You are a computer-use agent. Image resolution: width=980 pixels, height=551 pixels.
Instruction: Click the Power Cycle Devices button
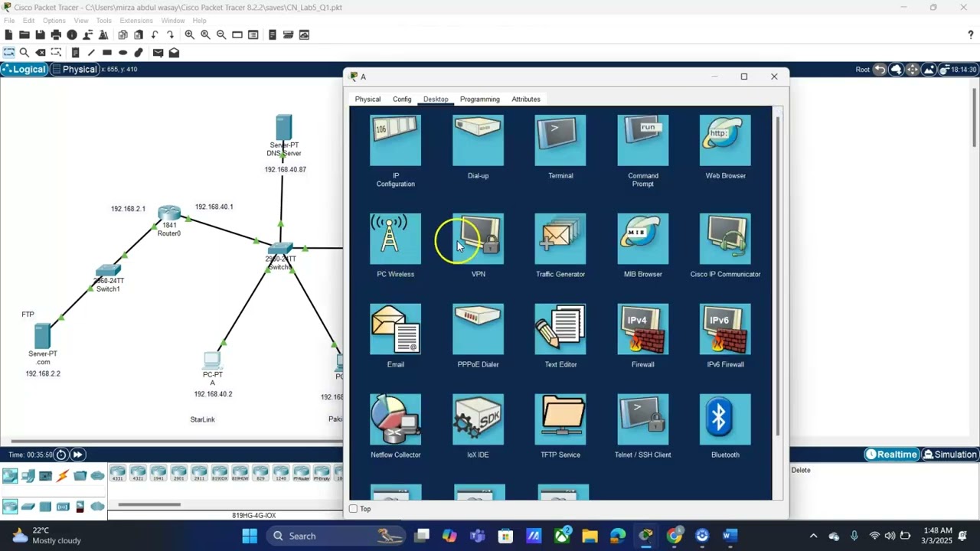[x=61, y=455]
